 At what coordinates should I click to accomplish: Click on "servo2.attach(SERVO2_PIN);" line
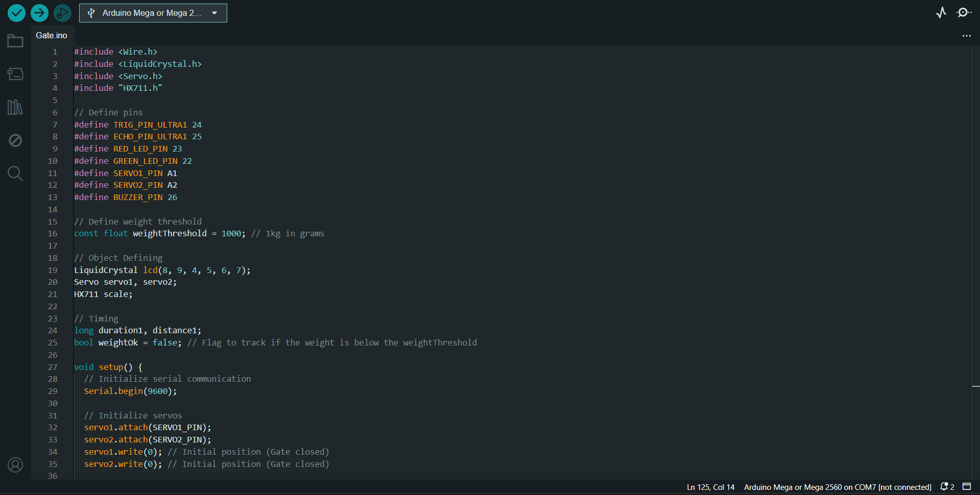click(x=148, y=440)
